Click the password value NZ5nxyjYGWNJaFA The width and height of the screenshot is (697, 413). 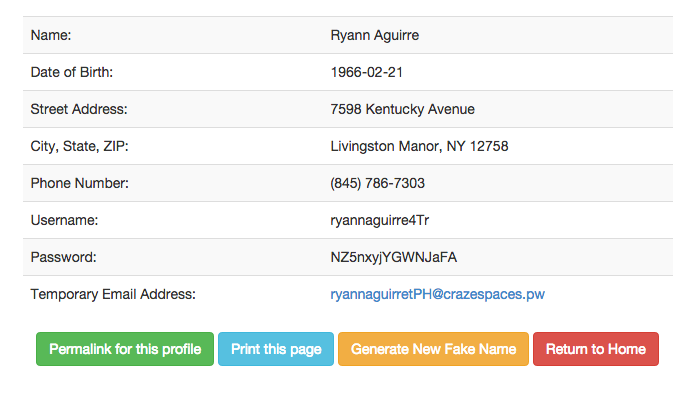[x=393, y=257]
